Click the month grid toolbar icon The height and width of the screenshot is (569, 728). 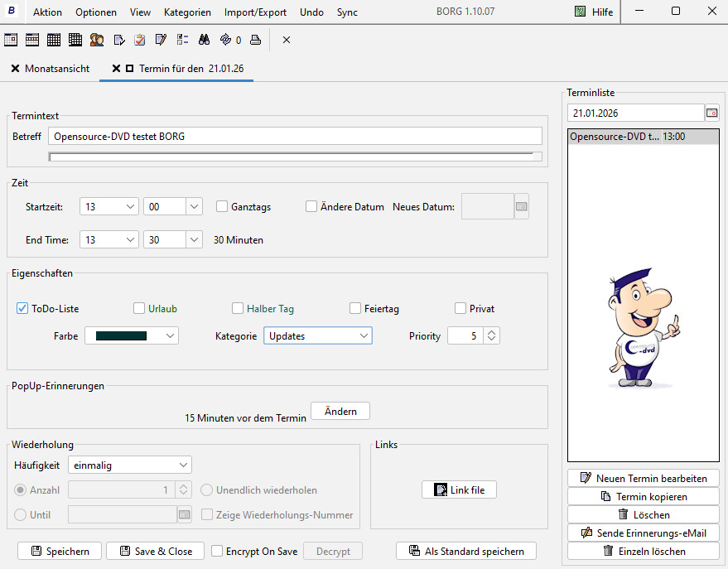coord(54,40)
